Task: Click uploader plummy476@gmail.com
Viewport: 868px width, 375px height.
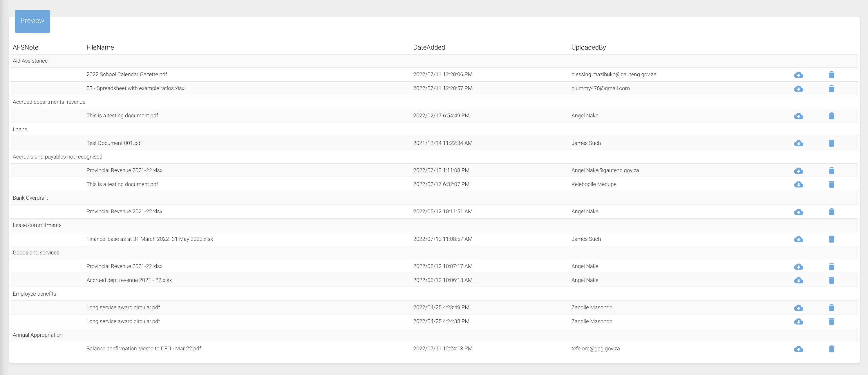Action: click(601, 88)
